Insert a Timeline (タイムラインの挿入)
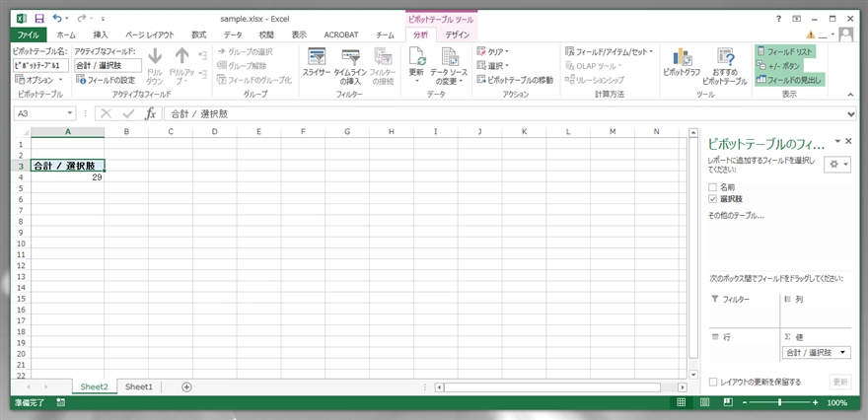Screen dimensions: 868x420 (350, 66)
